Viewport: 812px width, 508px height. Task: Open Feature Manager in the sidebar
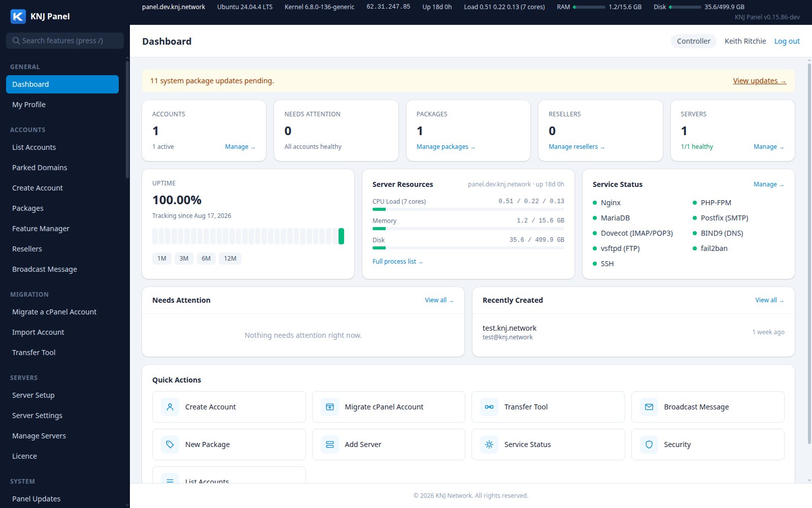coord(62,229)
